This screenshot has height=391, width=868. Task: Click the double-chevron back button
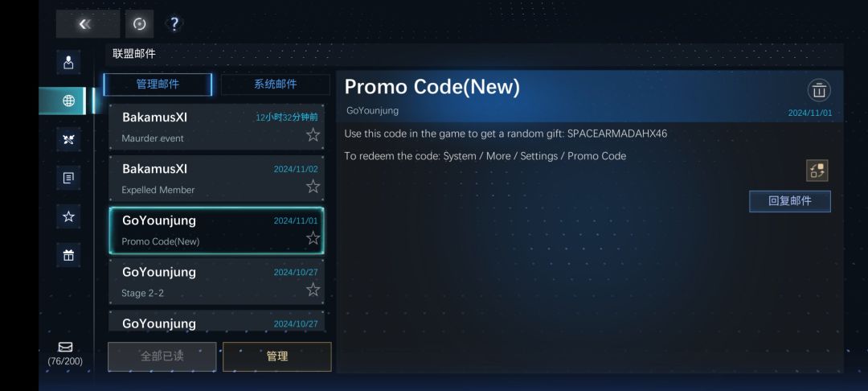pos(88,24)
